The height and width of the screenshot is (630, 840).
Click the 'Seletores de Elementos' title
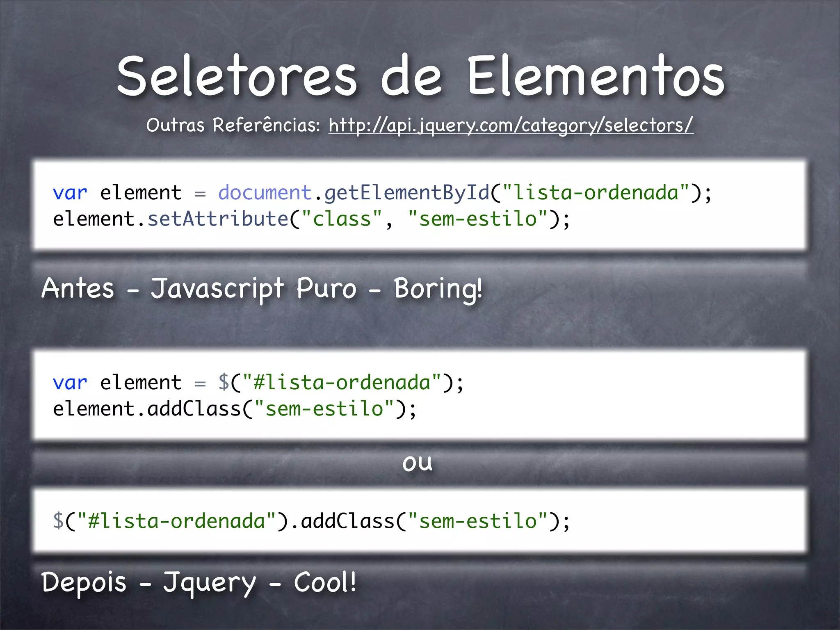click(421, 76)
